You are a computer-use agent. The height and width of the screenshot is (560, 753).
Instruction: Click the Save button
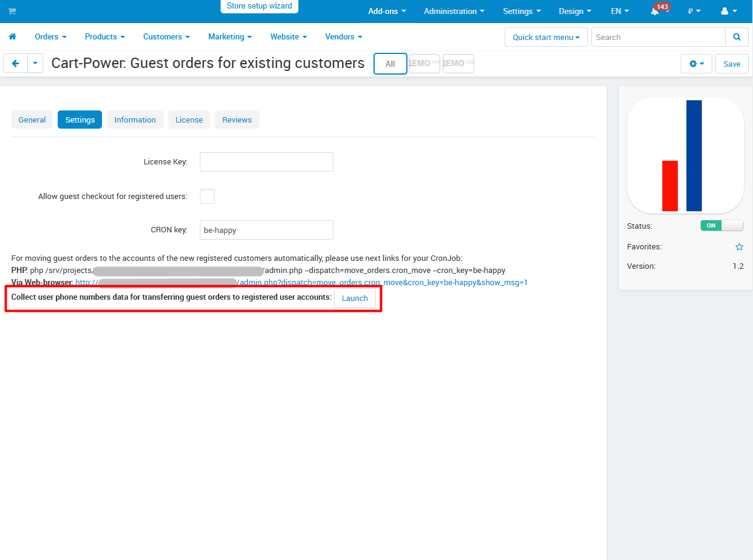(x=732, y=64)
